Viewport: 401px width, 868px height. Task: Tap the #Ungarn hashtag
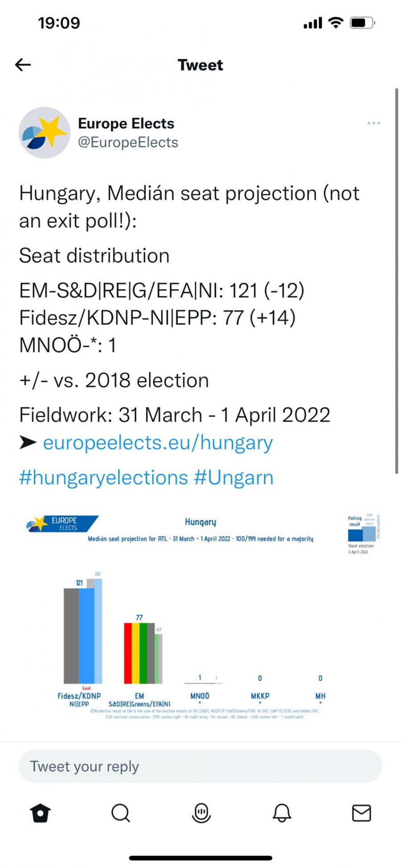(x=233, y=477)
